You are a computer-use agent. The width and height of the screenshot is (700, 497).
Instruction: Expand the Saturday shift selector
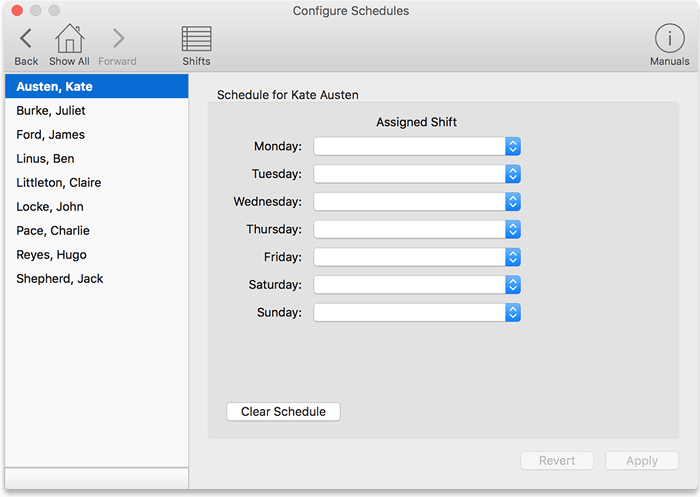click(417, 285)
